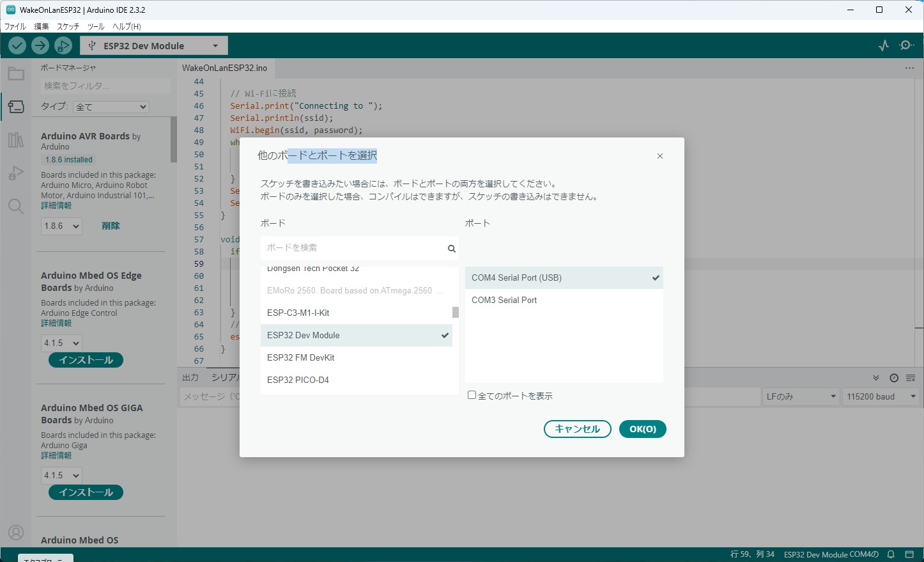Open more info link for Edge Boards

pos(56,323)
